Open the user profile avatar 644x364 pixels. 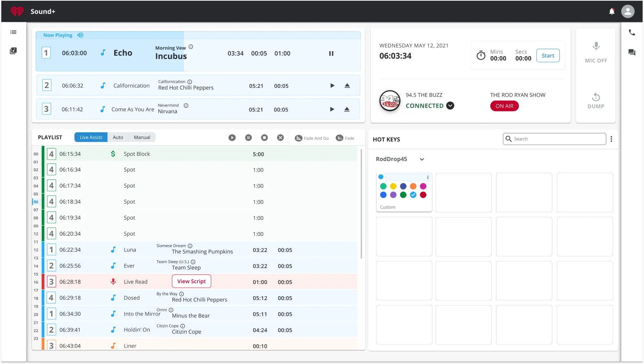pos(628,11)
